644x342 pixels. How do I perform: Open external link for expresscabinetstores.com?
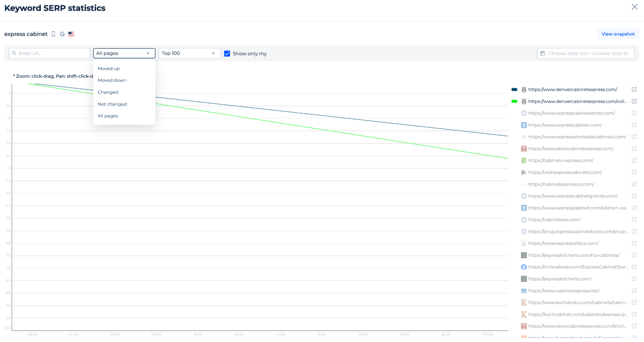634,113
